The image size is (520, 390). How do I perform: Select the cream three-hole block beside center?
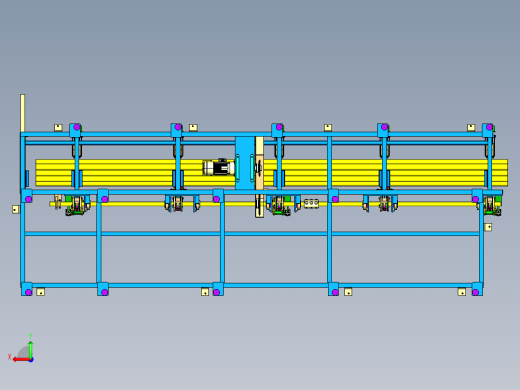pyautogui.click(x=311, y=203)
